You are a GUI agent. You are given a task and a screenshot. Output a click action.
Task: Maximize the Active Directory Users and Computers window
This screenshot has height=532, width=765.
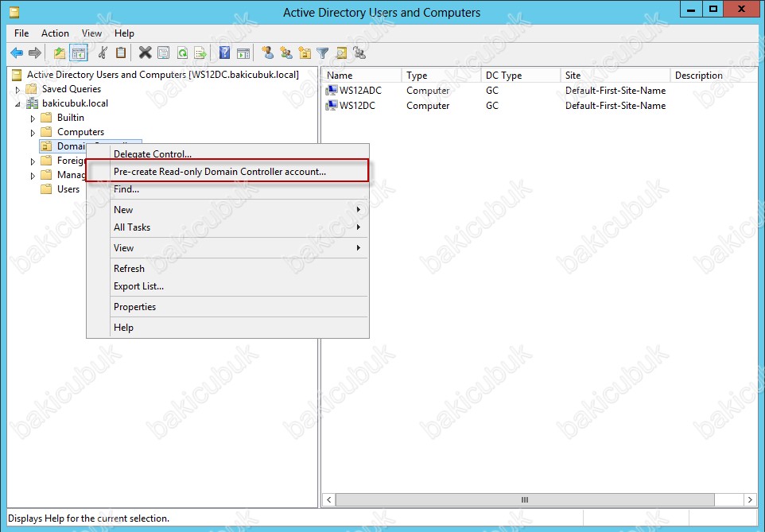click(713, 9)
